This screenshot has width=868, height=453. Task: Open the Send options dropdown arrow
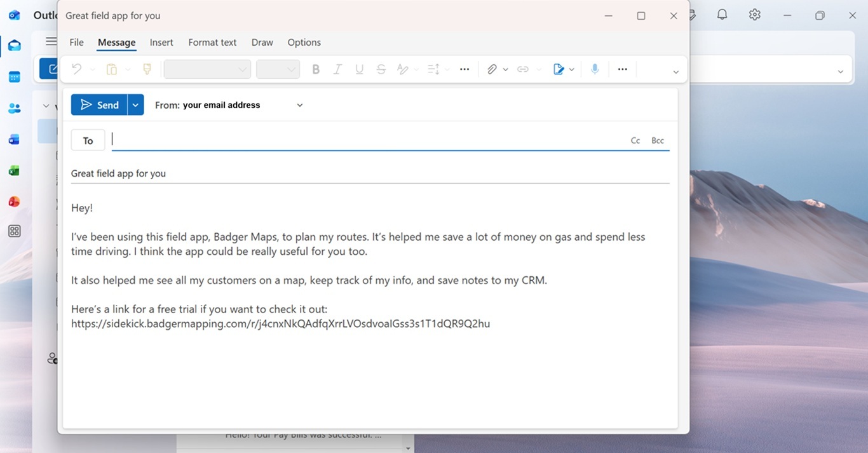[135, 105]
